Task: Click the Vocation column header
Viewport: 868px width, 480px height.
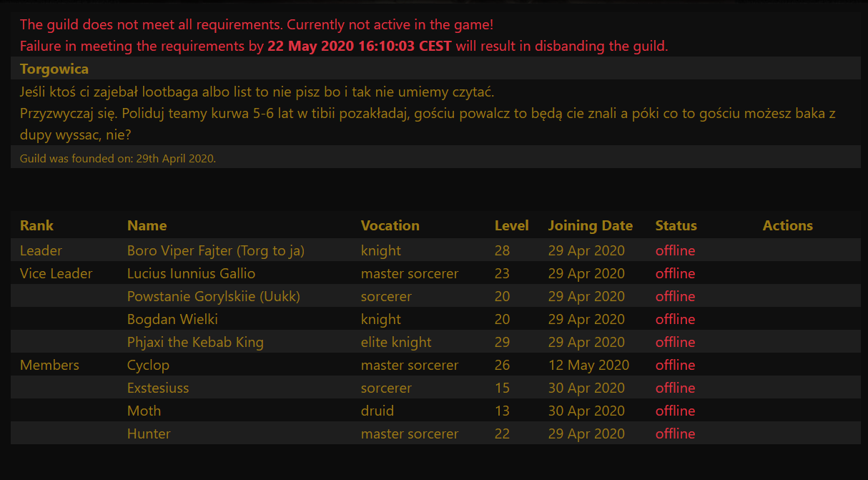Action: [x=390, y=225]
